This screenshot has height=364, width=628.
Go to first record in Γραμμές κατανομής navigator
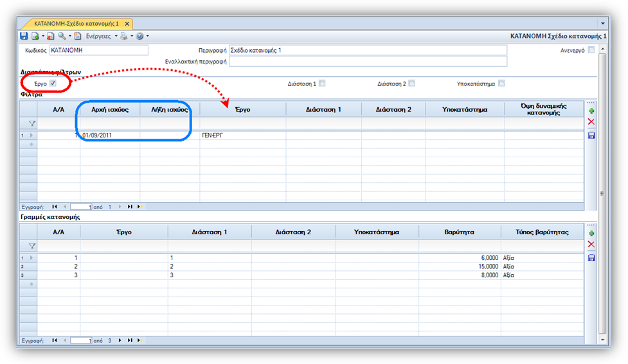click(x=55, y=340)
